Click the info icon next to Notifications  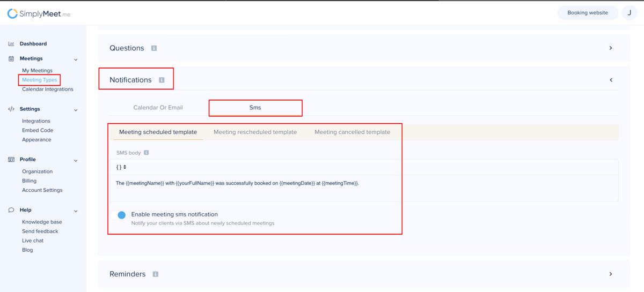(162, 80)
